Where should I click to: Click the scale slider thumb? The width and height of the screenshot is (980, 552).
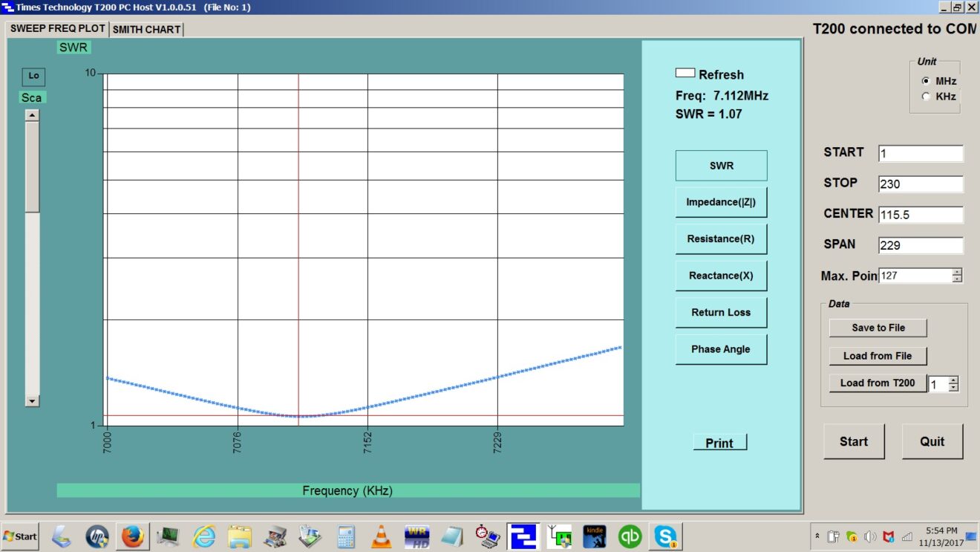pos(32,167)
